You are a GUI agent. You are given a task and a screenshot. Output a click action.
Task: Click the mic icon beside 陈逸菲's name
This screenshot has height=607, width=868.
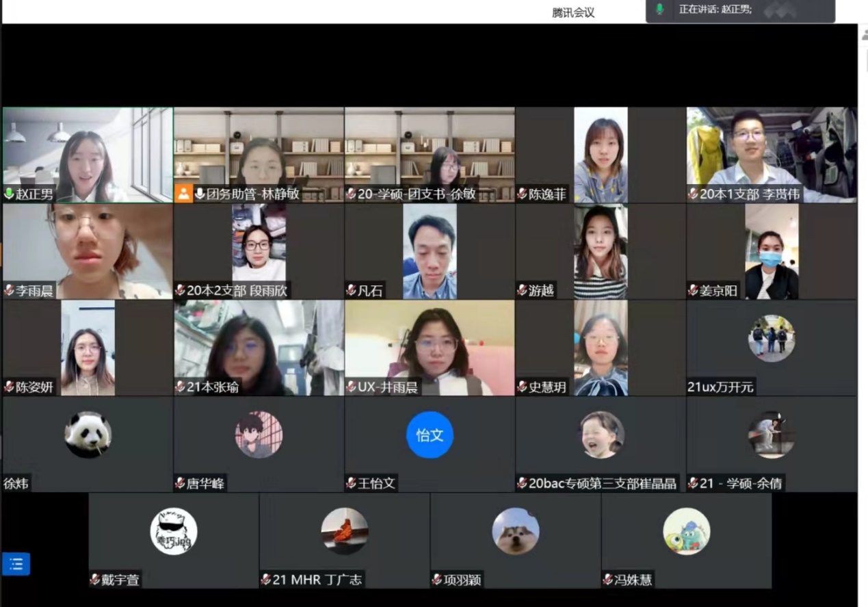pos(522,194)
